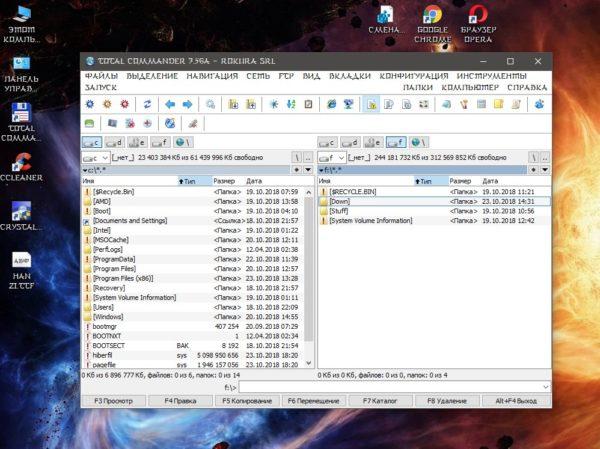
Task: Click the dark notepad toolbar icon
Action: pos(308,104)
